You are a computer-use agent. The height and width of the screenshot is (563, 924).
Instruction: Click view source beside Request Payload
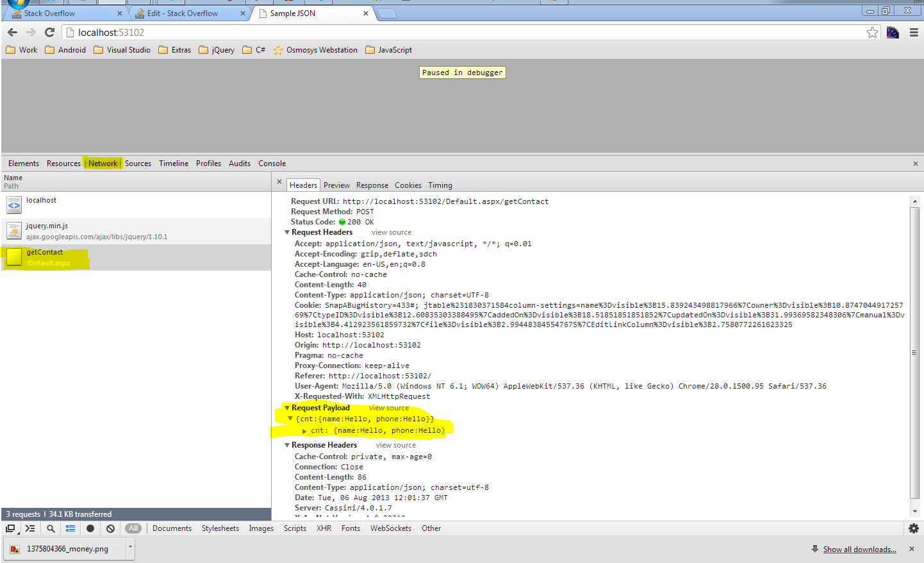pyautogui.click(x=388, y=408)
